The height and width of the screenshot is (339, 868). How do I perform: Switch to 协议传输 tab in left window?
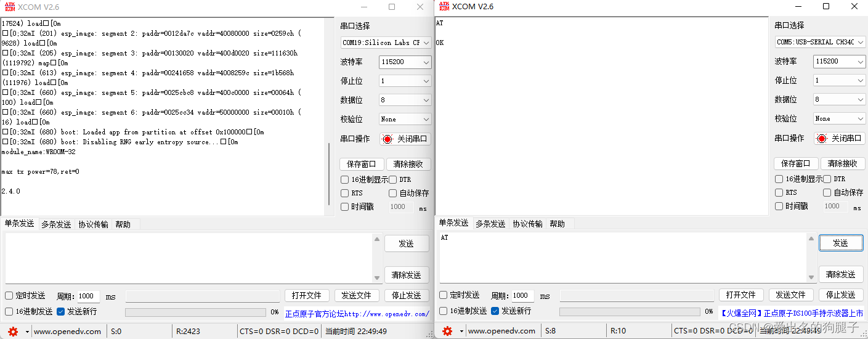(94, 224)
